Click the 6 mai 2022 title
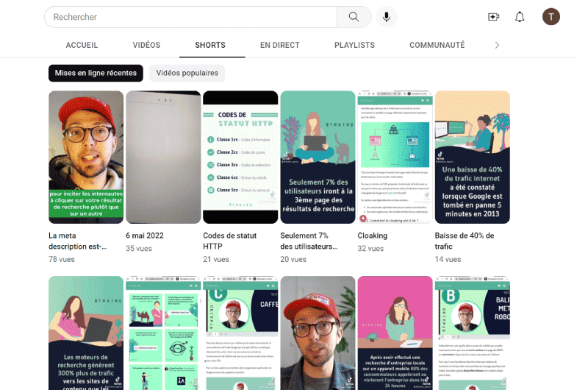Viewport: 588px width, 390px height. point(145,235)
